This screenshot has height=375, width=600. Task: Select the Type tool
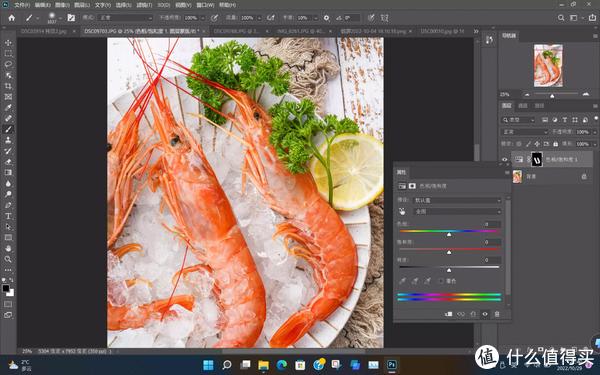pos(8,216)
